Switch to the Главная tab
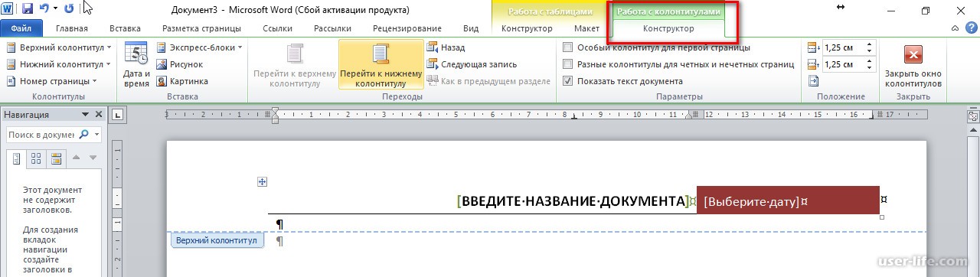The width and height of the screenshot is (980, 277). click(72, 28)
